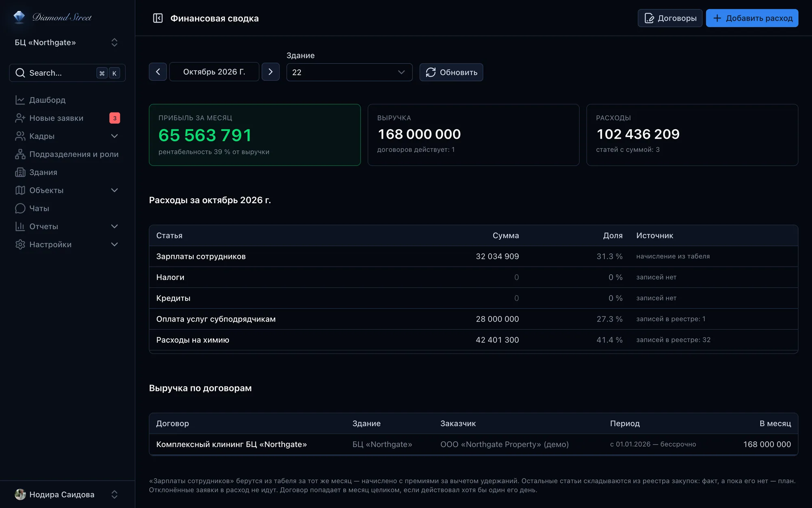Screen dimensions: 812x508
Task: Click the Октябрь 2026 г. month button
Action: click(x=214, y=72)
